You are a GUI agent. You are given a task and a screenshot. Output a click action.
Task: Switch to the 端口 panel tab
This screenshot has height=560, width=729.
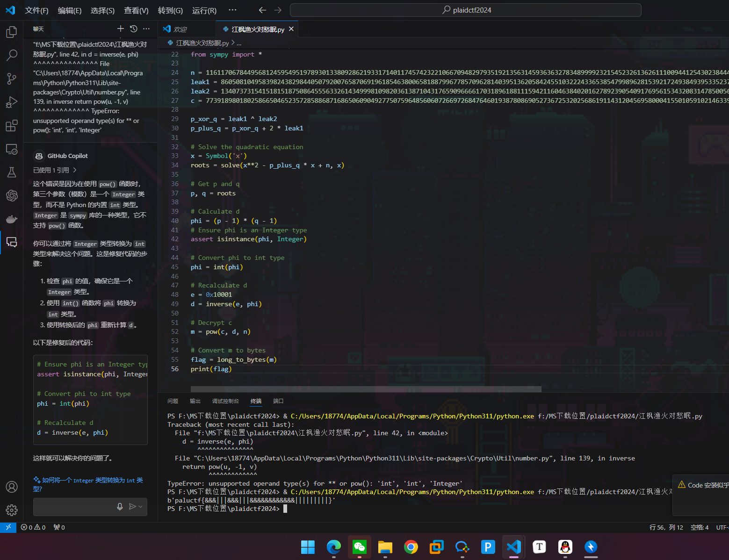click(x=278, y=401)
